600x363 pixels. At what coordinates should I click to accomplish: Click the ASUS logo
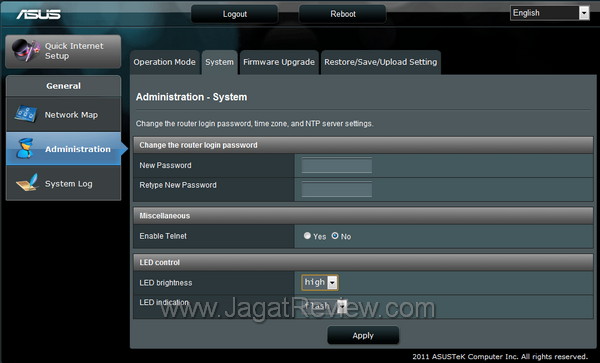pyautogui.click(x=38, y=14)
